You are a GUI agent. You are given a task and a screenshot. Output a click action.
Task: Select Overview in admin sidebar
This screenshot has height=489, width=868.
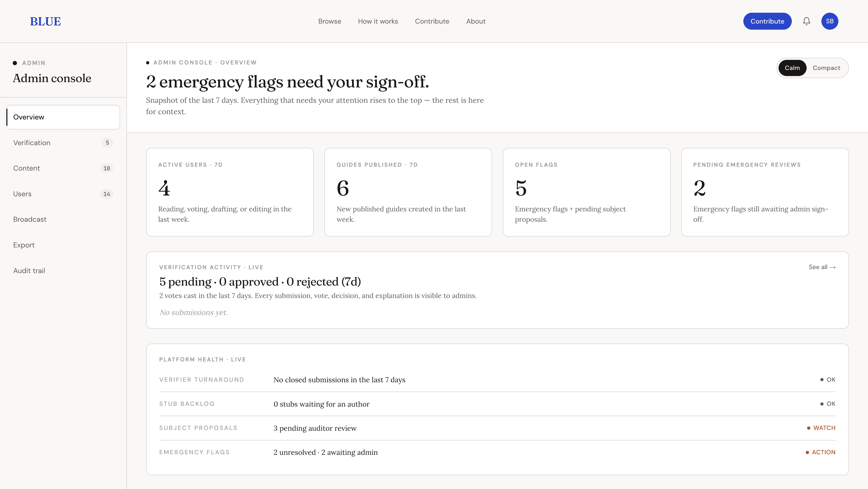pos(63,117)
